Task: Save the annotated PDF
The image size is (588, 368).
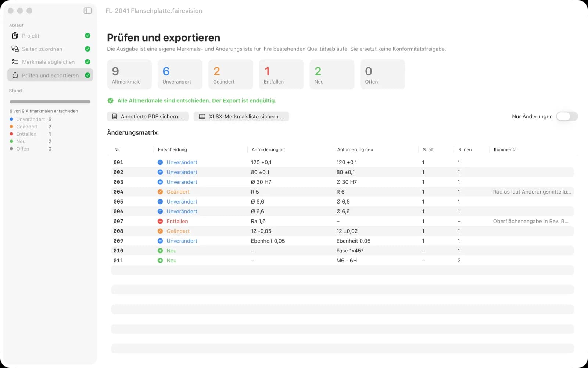Action: coord(148,116)
